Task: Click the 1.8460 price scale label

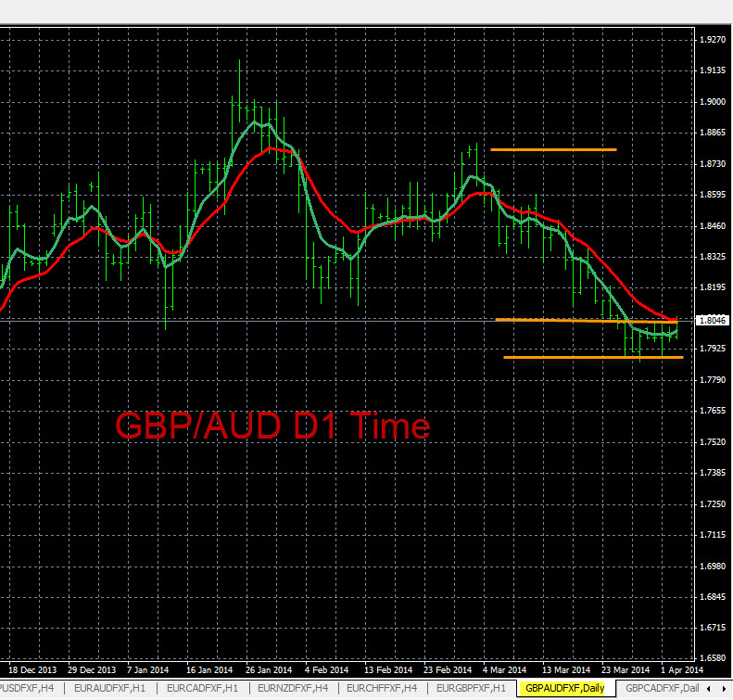Action: point(713,226)
